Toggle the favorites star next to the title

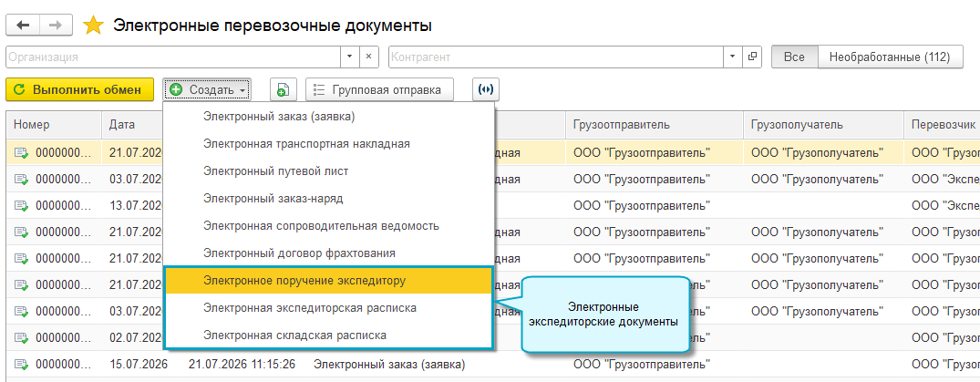[x=94, y=25]
